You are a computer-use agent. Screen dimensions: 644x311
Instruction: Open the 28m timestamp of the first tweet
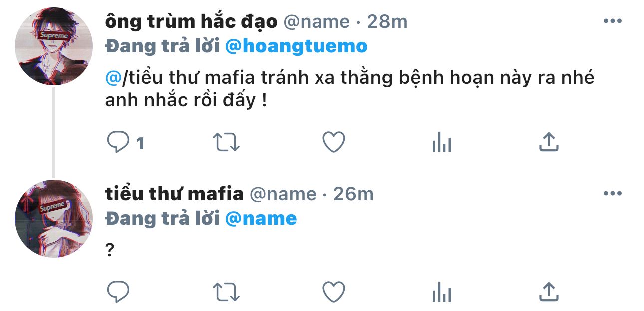point(387,21)
